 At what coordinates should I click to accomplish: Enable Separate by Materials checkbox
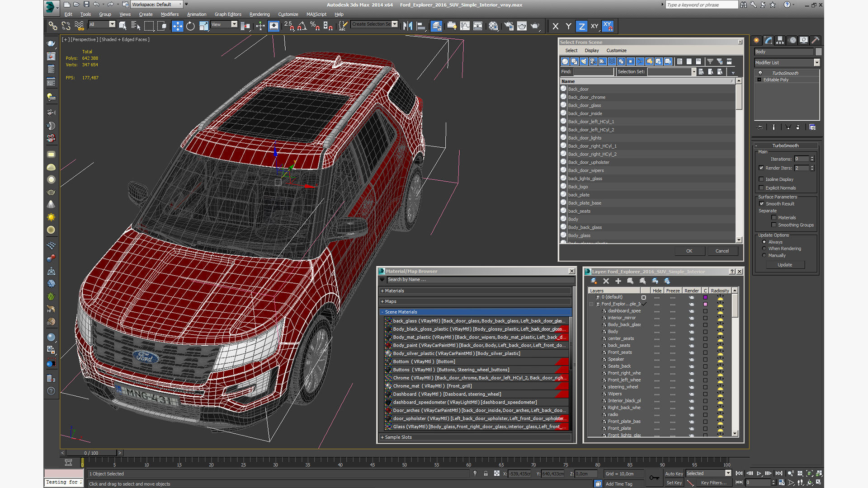(774, 218)
